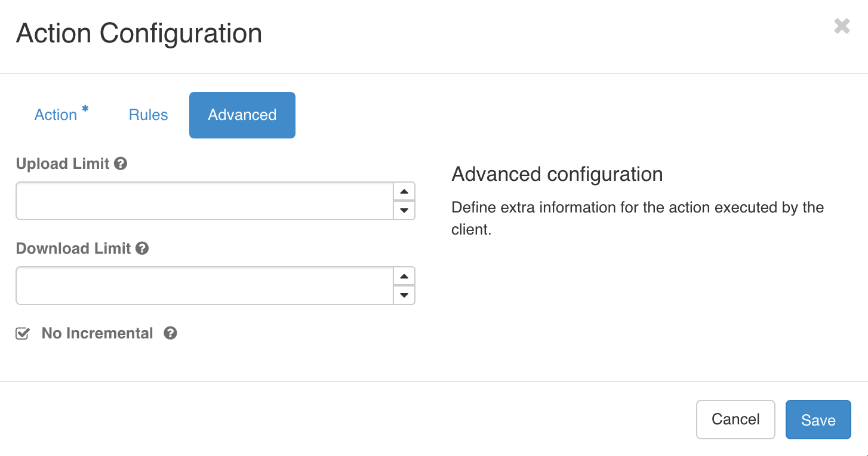
Task: Open the No Incremental help tooltip icon
Action: pos(170,333)
